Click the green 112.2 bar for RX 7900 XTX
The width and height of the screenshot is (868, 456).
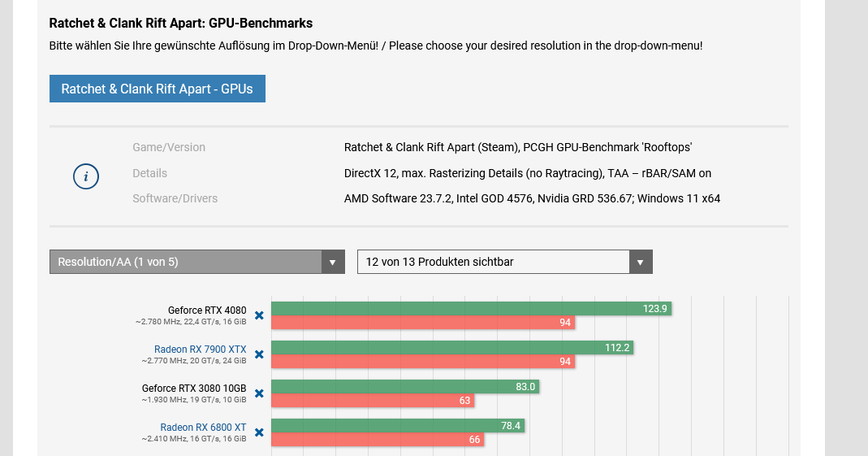pyautogui.click(x=452, y=348)
